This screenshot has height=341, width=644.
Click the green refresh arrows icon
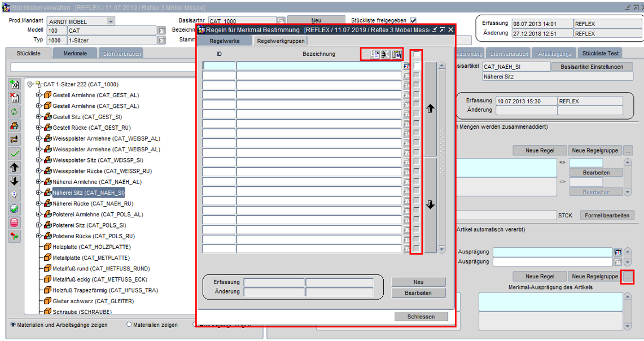click(x=15, y=112)
